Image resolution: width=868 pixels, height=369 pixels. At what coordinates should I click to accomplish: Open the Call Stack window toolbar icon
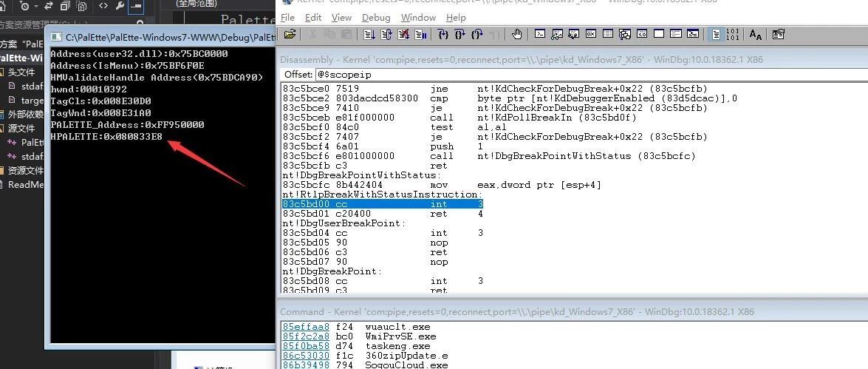pos(625,34)
